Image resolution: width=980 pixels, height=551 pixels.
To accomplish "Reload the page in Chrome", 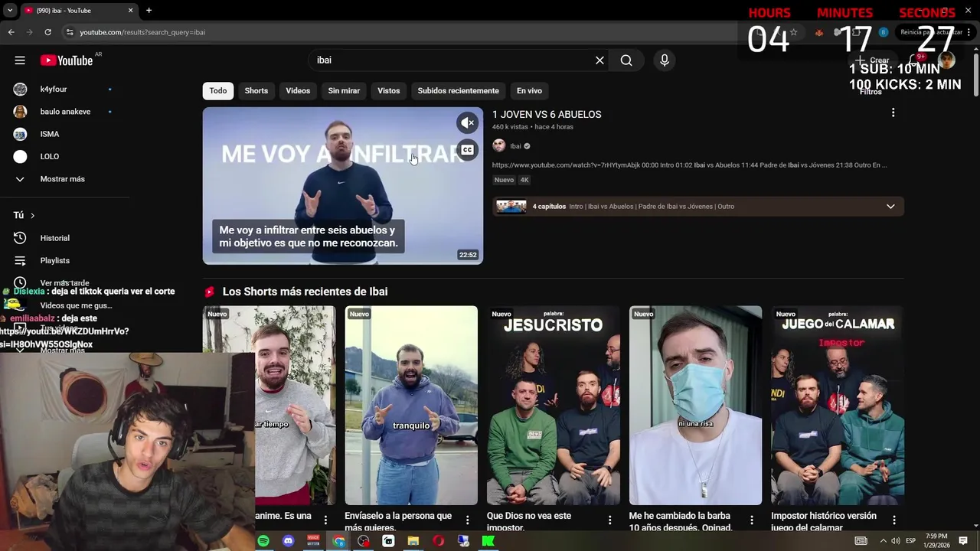I will [47, 32].
